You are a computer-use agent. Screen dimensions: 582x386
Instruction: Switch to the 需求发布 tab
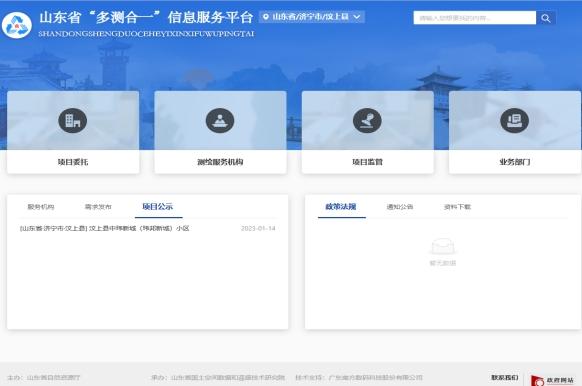pos(98,207)
